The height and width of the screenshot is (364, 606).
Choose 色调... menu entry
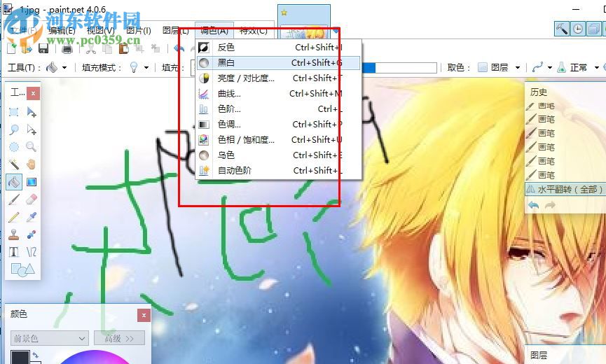tap(279, 125)
